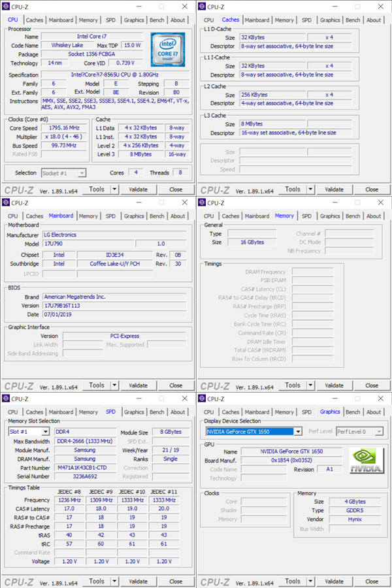This screenshot has height=588, width=392.
Task: Select SPD tab in the Memory-tab window
Action: 306,216
